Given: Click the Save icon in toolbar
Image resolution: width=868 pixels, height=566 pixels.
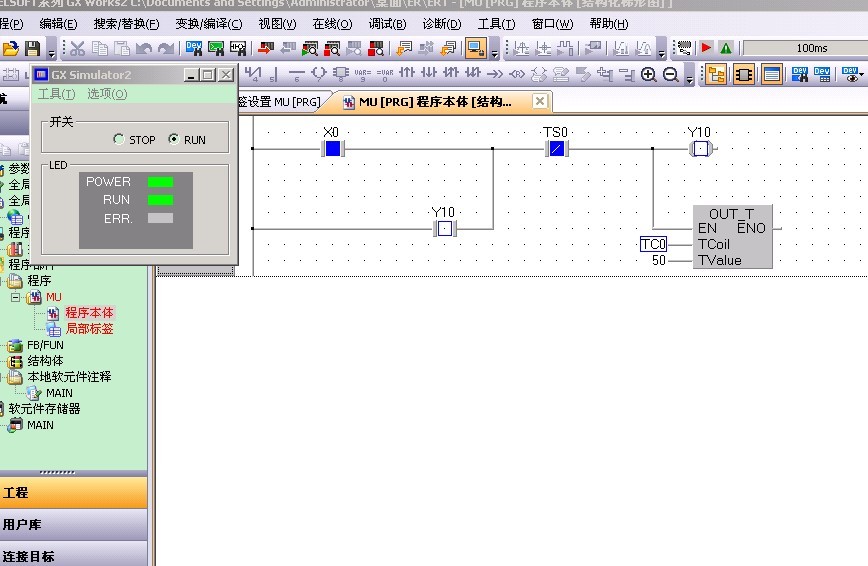Looking at the screenshot, I should pyautogui.click(x=33, y=48).
